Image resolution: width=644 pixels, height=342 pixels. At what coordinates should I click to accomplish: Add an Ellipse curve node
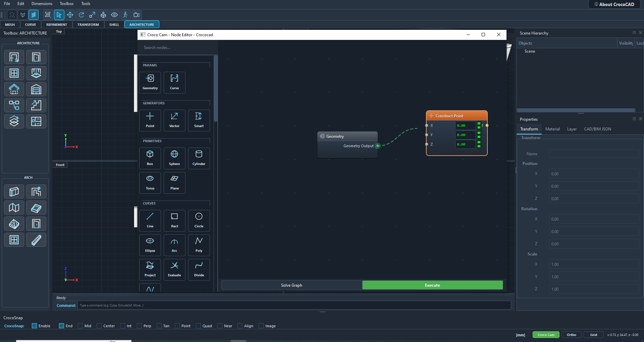(150, 245)
